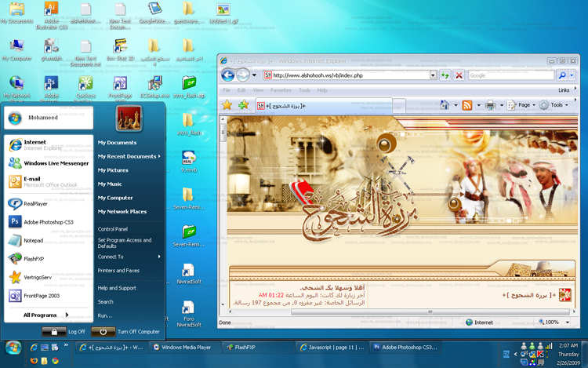Viewport: 588px width, 368px height.
Task: Open the Print dropdown arrow
Action: [502, 105]
